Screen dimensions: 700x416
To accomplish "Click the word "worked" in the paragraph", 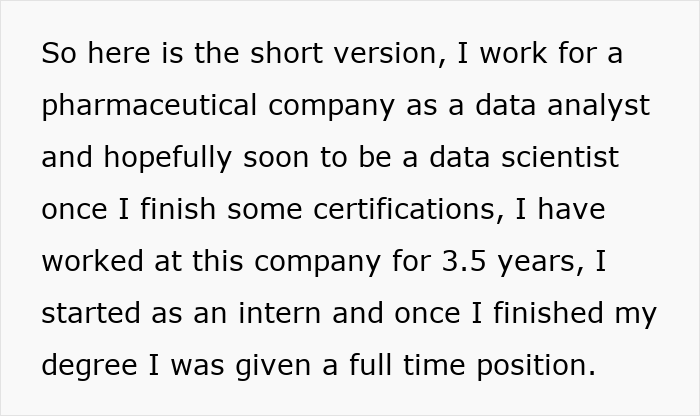I will (x=92, y=261).
